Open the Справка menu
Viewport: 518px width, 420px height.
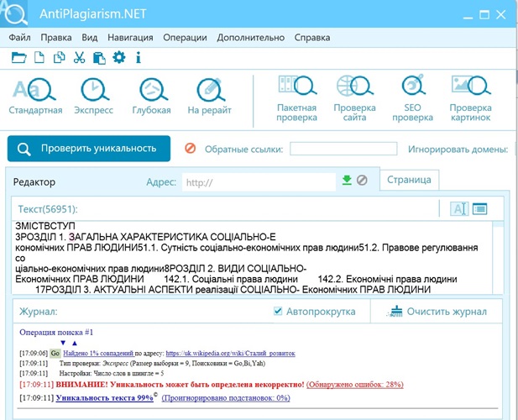coord(312,37)
